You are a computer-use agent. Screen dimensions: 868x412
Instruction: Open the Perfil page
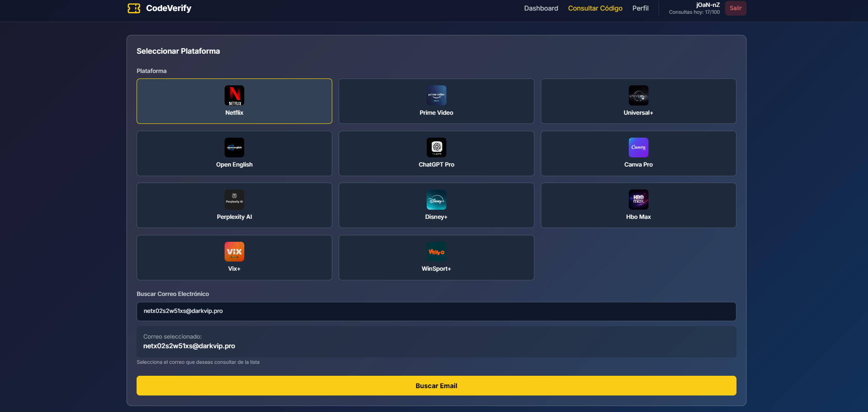(x=640, y=8)
